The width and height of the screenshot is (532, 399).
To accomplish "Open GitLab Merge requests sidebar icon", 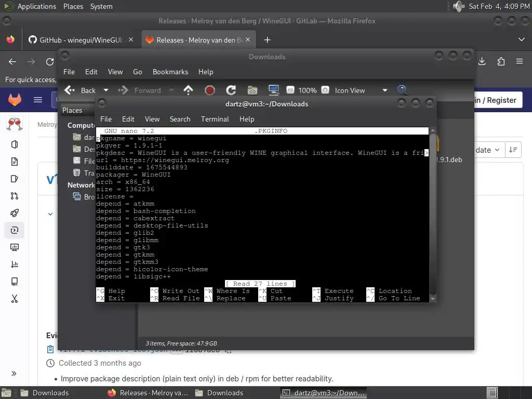I will (x=14, y=196).
